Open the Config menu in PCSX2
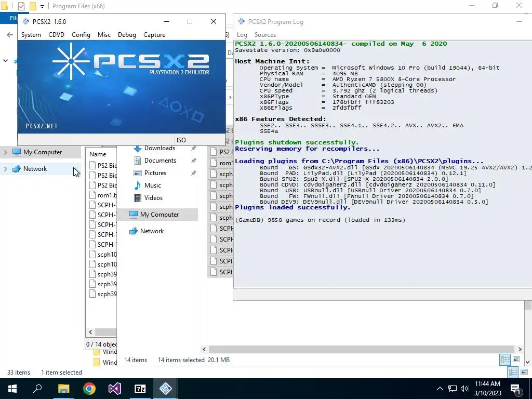The width and height of the screenshot is (532, 399). tap(81, 35)
